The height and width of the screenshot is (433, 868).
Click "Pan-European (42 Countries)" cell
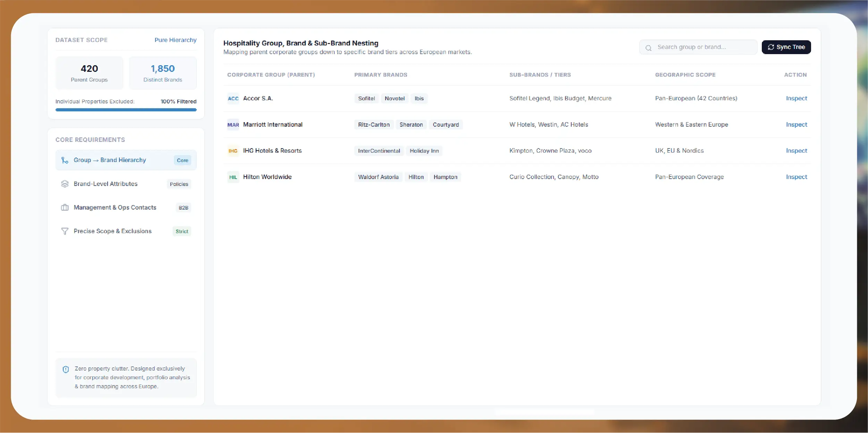[x=696, y=99]
